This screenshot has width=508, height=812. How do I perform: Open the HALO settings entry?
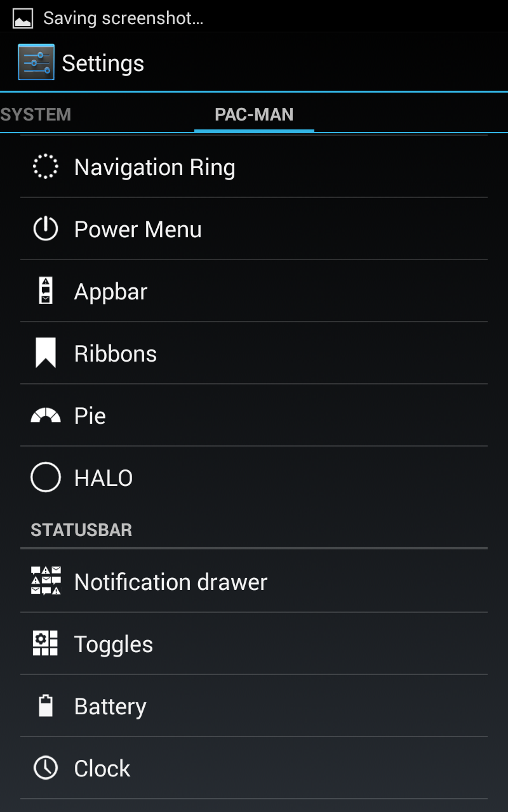(x=104, y=478)
